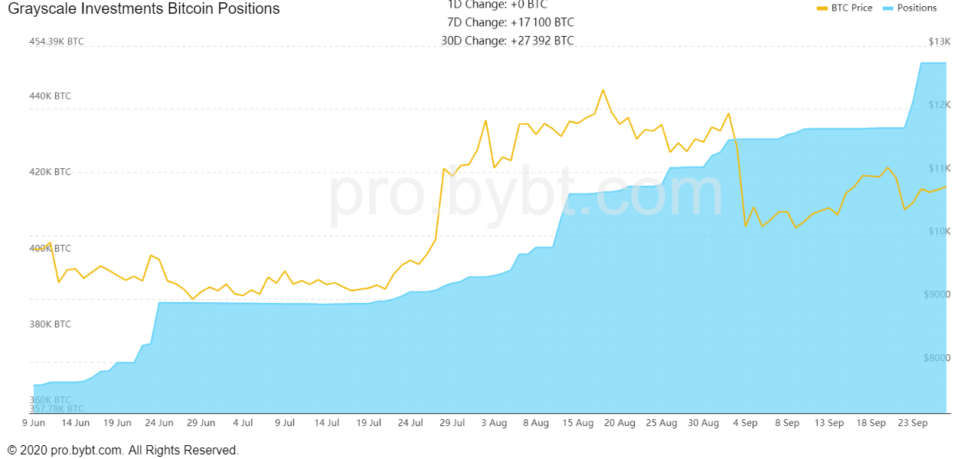The height and width of the screenshot is (459, 980).
Task: Select the 4 Sep date axis label
Action: click(x=746, y=422)
